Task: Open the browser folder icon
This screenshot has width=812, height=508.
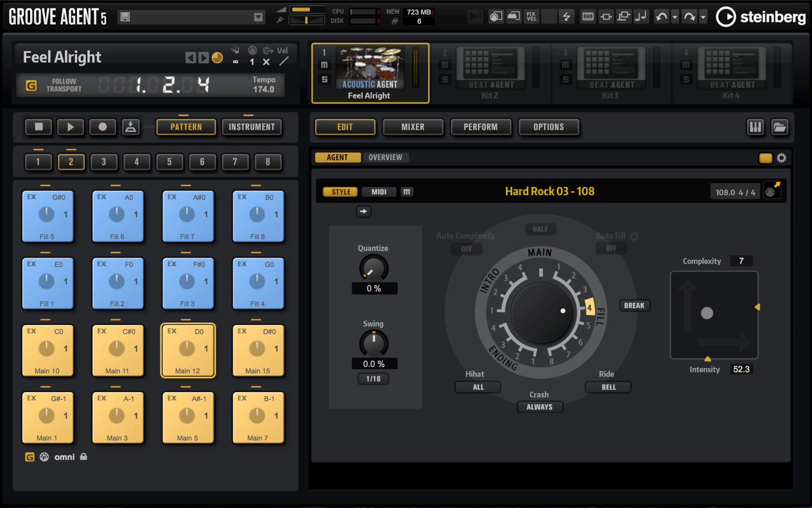Action: (780, 127)
